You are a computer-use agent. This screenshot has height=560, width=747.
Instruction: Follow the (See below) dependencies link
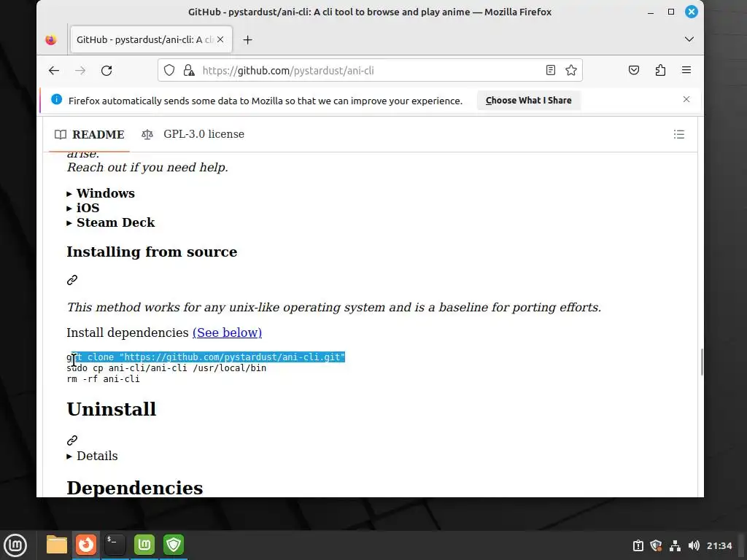tap(228, 332)
